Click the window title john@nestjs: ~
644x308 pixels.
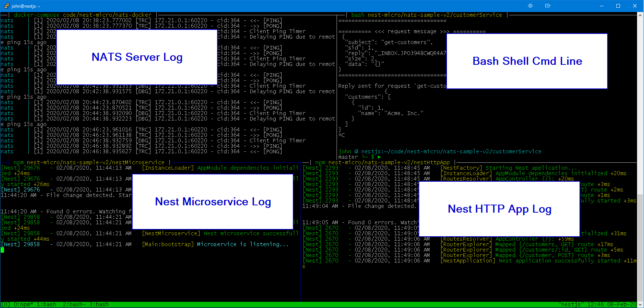pyautogui.click(x=26, y=6)
